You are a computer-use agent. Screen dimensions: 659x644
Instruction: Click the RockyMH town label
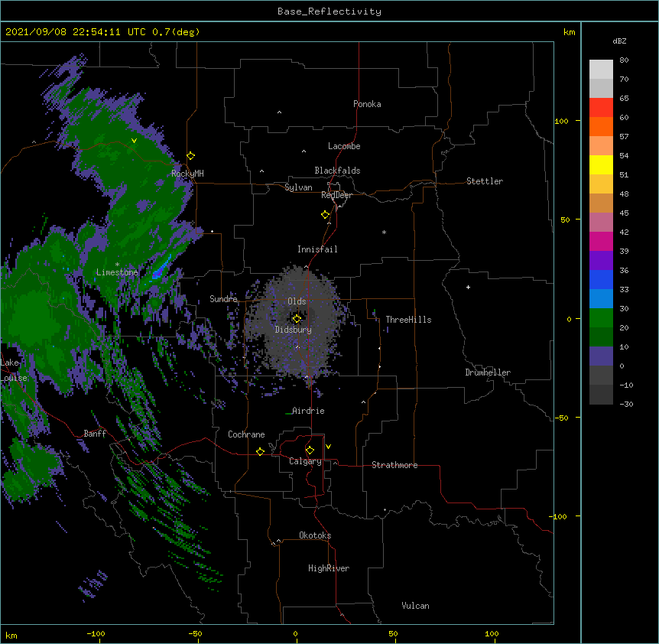click(187, 174)
